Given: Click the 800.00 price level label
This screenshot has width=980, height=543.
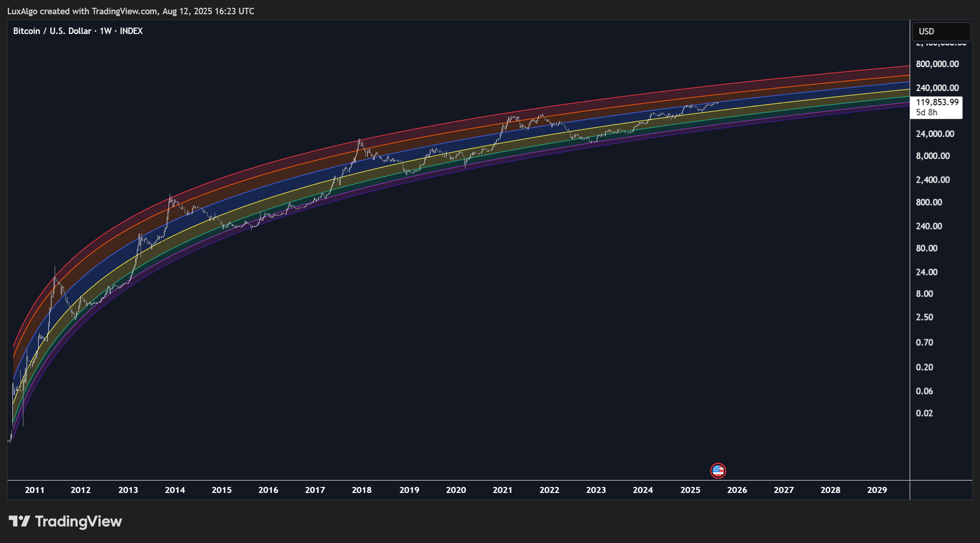Looking at the screenshot, I should click(x=929, y=202).
